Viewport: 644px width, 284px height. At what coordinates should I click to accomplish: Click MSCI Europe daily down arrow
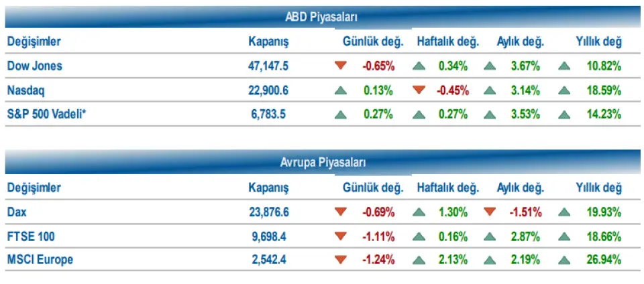[x=341, y=259]
